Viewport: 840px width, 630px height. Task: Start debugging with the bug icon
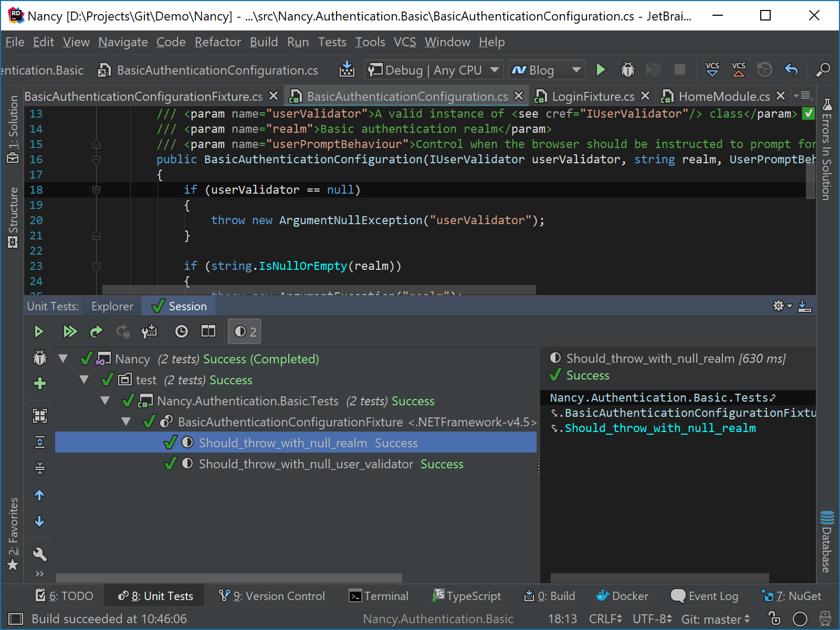coord(627,70)
